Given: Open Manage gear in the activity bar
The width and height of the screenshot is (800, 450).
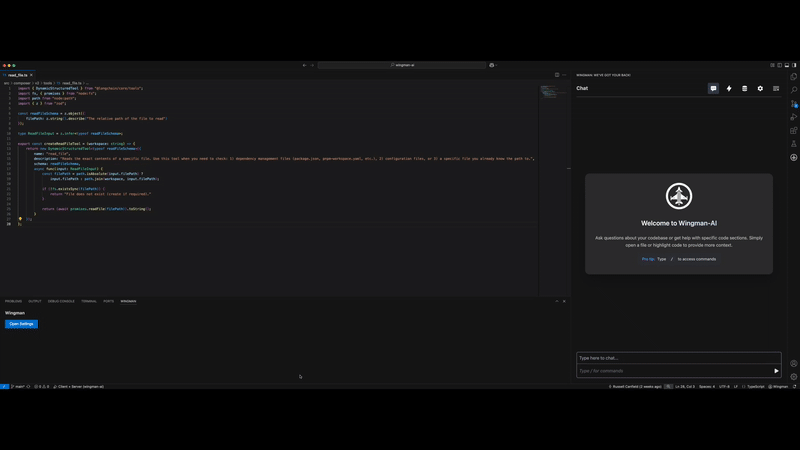Looking at the screenshot, I should click(793, 377).
